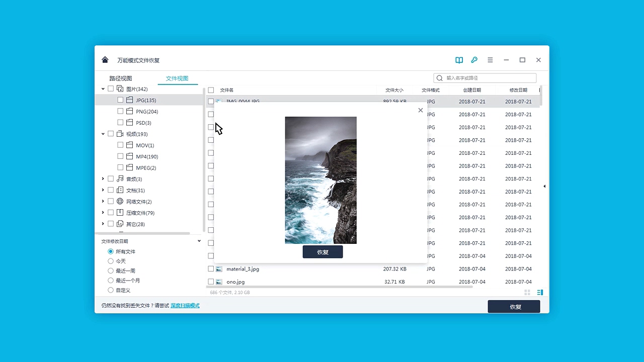This screenshot has width=644, height=362.
Task: Click the material_3.jpg file image icon
Action: pos(219,269)
